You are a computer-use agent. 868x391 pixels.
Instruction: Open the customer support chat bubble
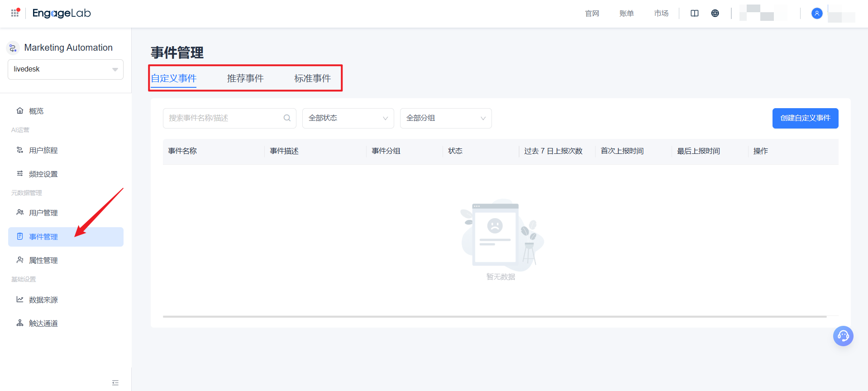pyautogui.click(x=843, y=336)
